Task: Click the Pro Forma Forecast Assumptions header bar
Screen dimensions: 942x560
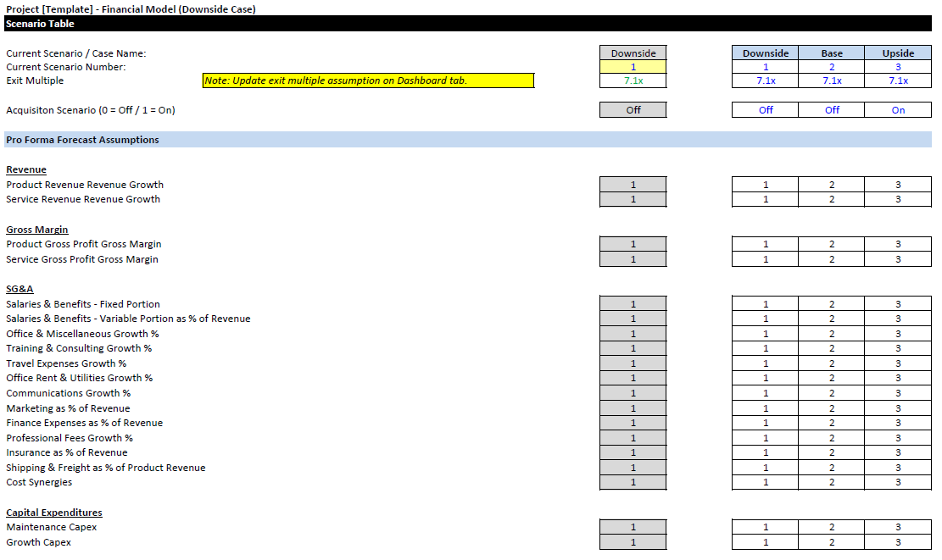Action: click(x=466, y=140)
